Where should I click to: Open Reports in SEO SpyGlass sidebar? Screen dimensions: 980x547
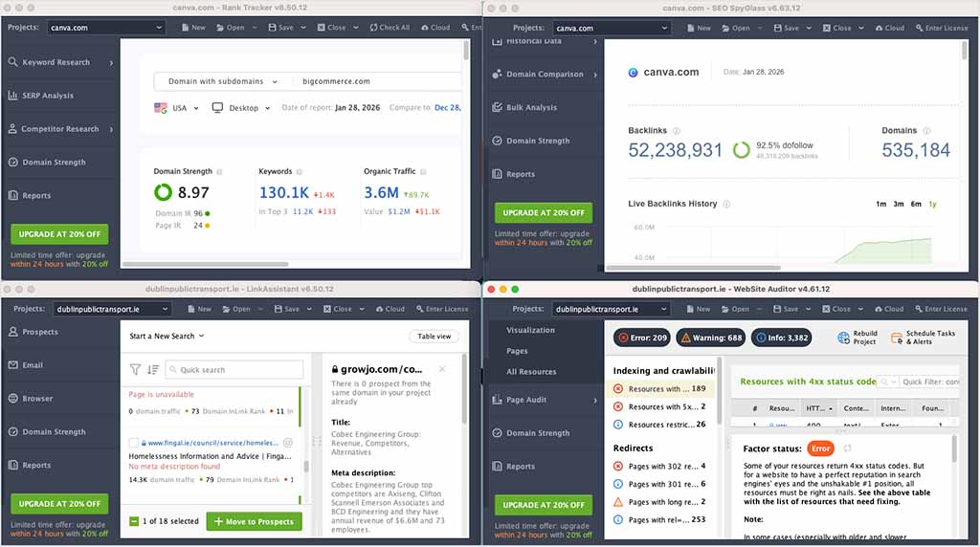pyautogui.click(x=514, y=174)
